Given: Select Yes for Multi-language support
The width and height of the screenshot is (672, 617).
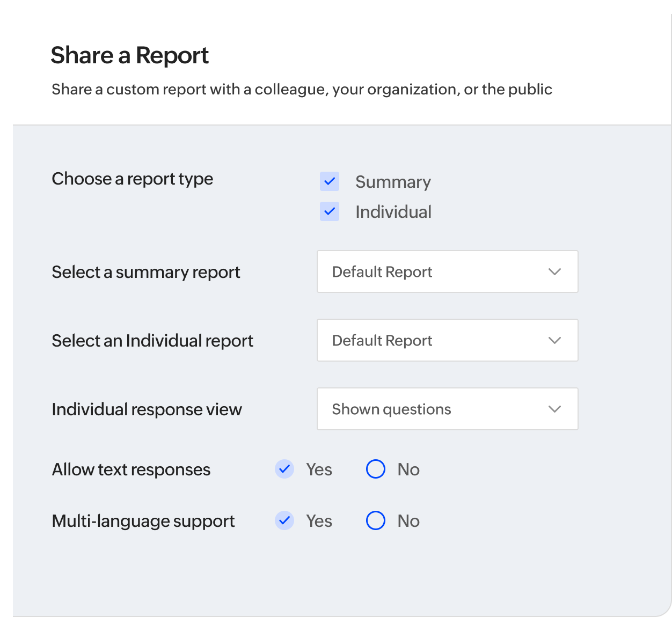Looking at the screenshot, I should (x=284, y=520).
